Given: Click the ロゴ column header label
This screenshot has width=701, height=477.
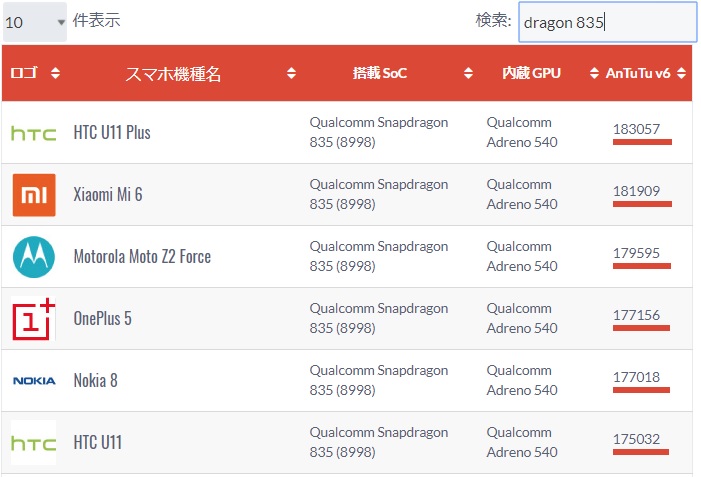Looking at the screenshot, I should 24,73.
